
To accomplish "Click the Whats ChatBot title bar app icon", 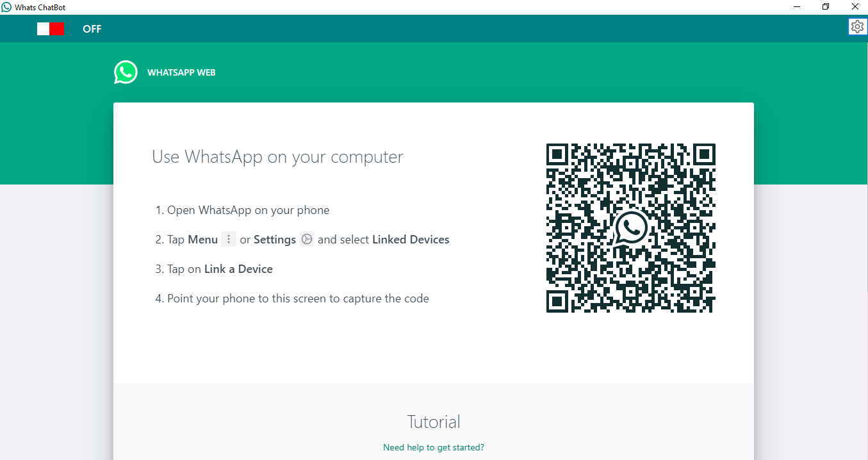I will click(x=6, y=7).
